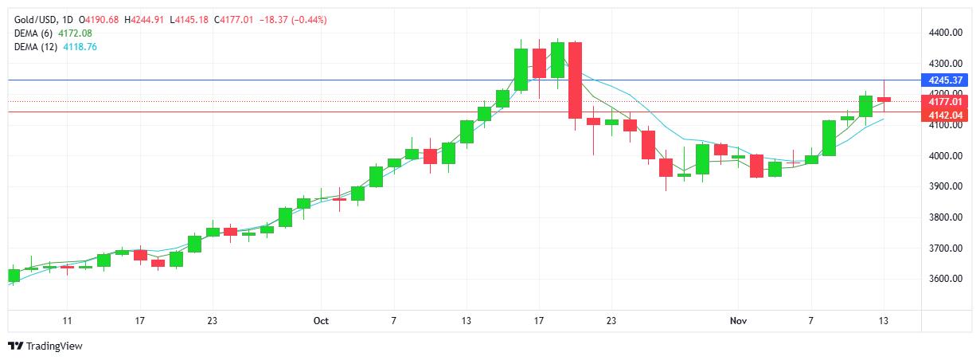
Task: Click the DEMA (12) value 4118.76
Action: tap(81, 47)
